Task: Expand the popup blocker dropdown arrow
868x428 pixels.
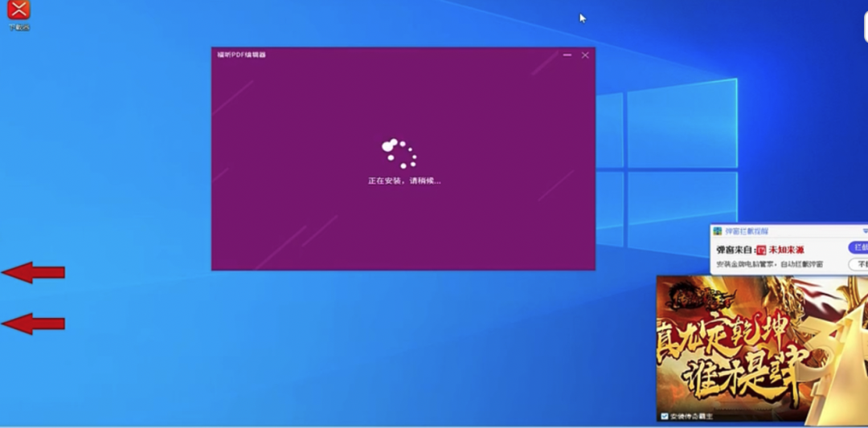Action: click(x=865, y=231)
